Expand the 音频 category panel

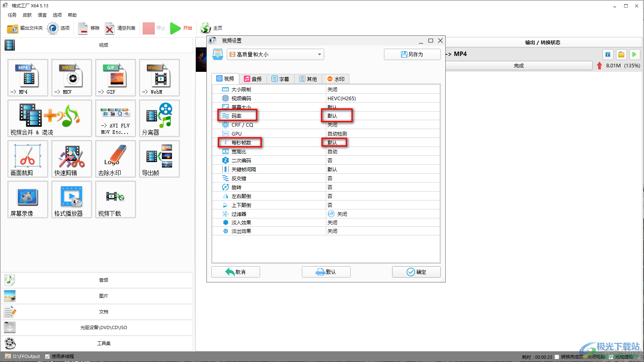tap(98, 280)
